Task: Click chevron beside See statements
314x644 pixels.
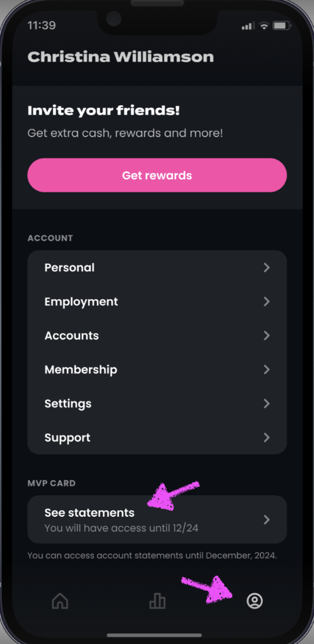Action: click(x=267, y=520)
